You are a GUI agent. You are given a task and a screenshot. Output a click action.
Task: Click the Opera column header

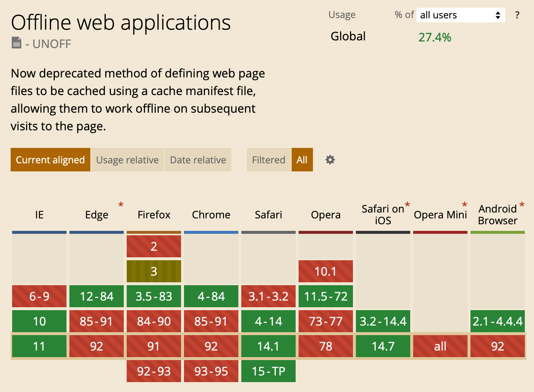coord(326,215)
